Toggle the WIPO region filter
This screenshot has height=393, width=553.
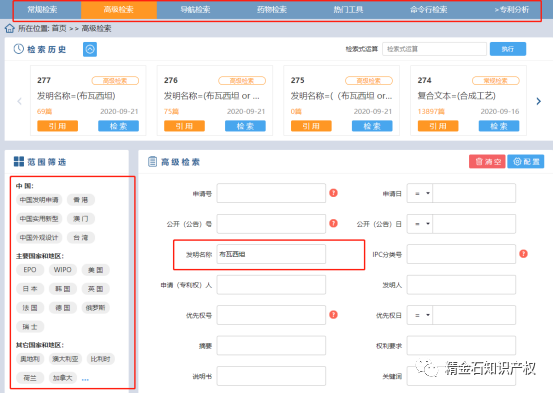click(x=62, y=270)
